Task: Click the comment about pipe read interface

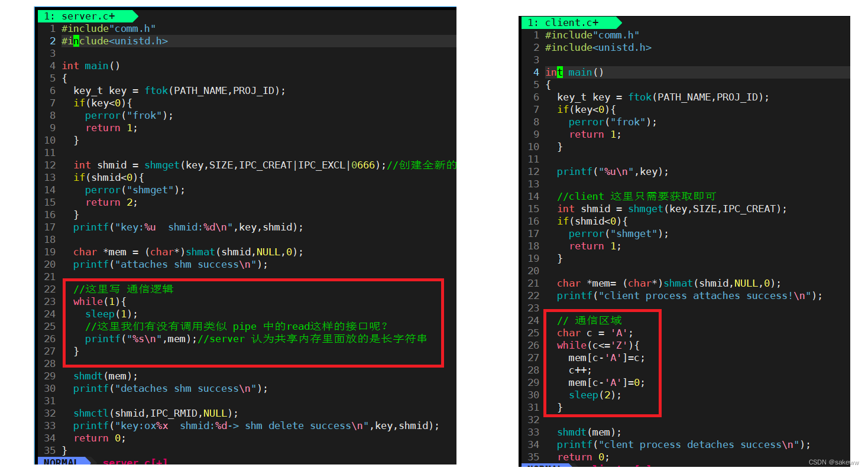Action: [x=237, y=326]
